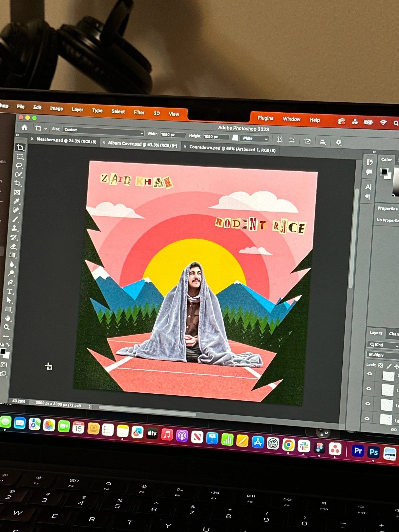This screenshot has height=532, width=399.
Task: Close the Album Cover.psd tab
Action: point(104,143)
